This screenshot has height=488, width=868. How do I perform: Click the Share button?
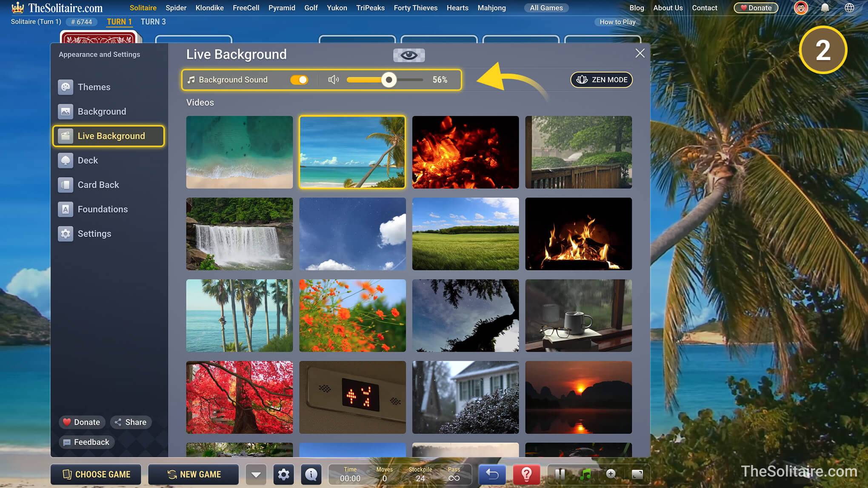point(131,422)
